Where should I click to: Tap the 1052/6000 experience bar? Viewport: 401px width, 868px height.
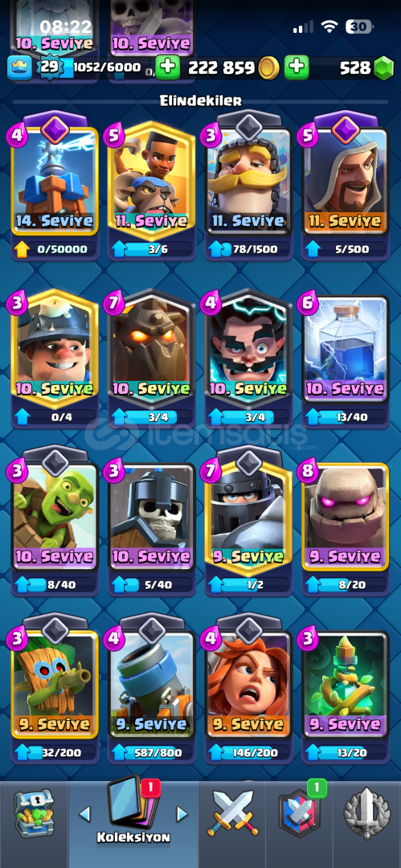click(105, 68)
